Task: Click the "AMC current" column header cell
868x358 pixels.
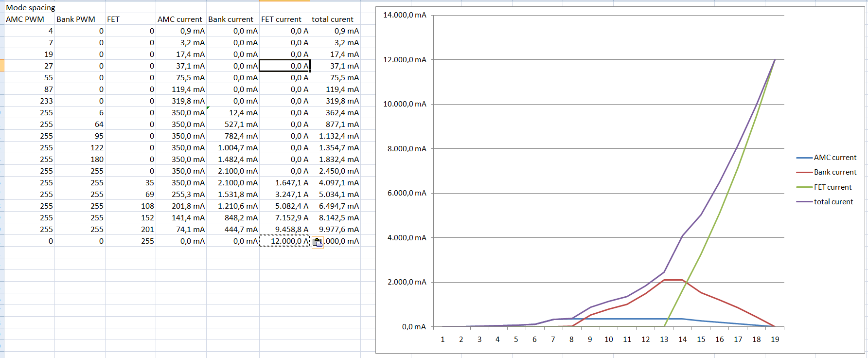Action: click(180, 19)
